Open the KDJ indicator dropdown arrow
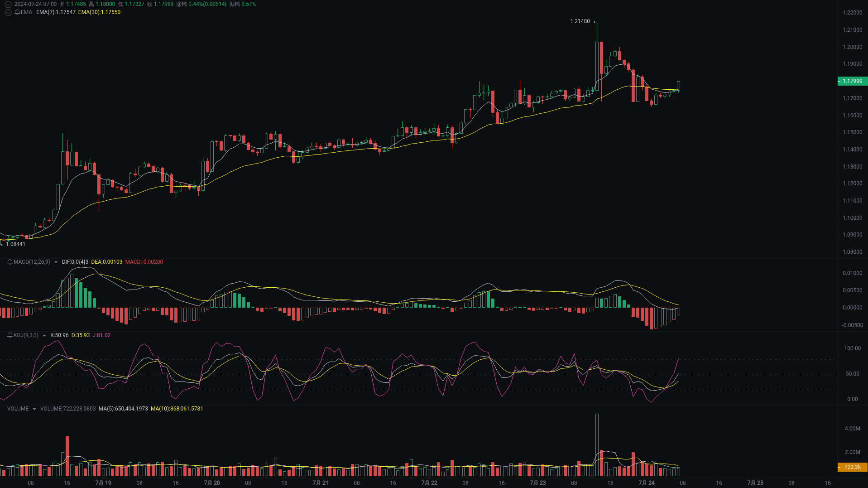868x488 pixels. 43,335
